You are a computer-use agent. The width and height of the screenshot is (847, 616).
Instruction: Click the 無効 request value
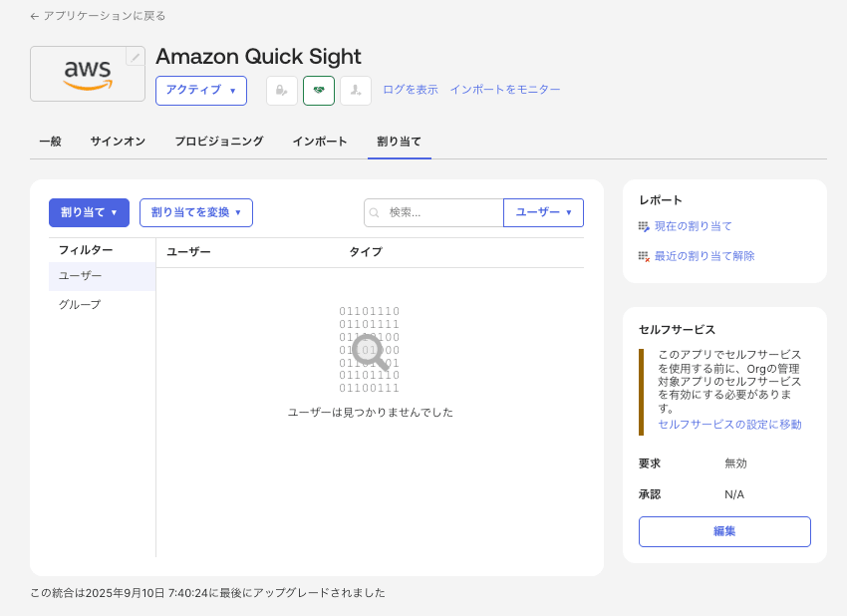[735, 463]
